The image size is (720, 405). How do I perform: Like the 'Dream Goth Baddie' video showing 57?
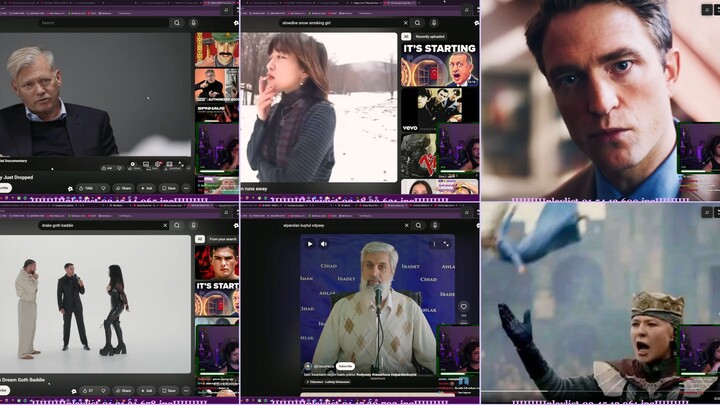pos(87,391)
